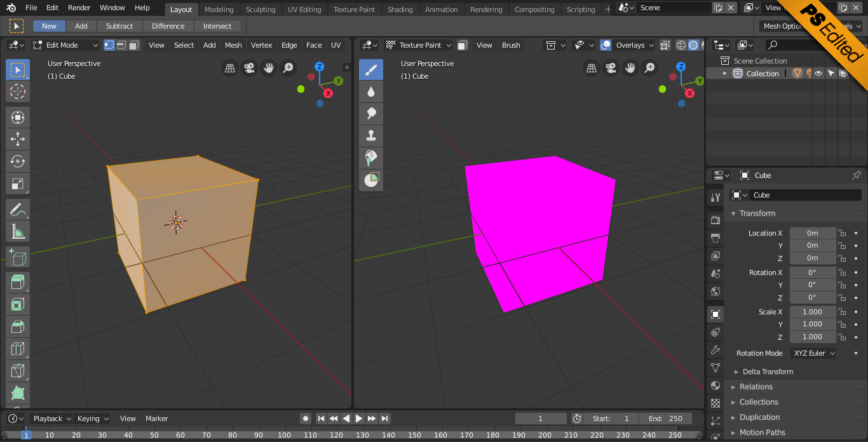This screenshot has height=442, width=868.
Task: Select the Soften brush in Texture Paint
Action: pos(372,91)
